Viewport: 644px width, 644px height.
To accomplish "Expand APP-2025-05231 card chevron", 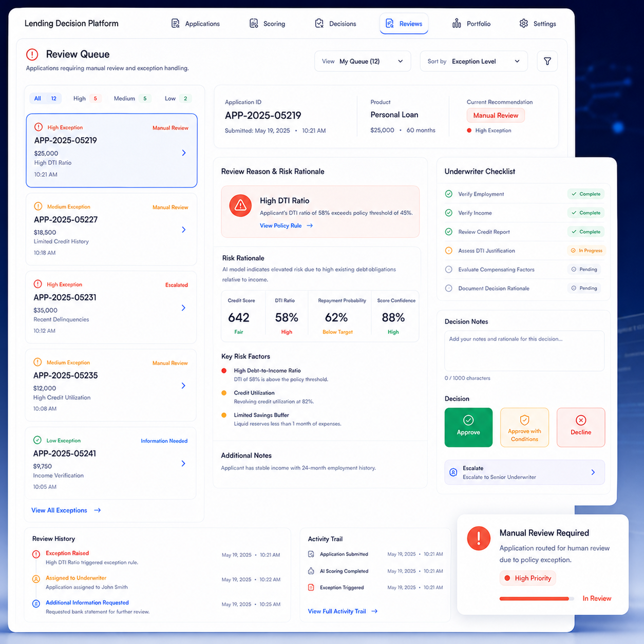I will (x=184, y=308).
